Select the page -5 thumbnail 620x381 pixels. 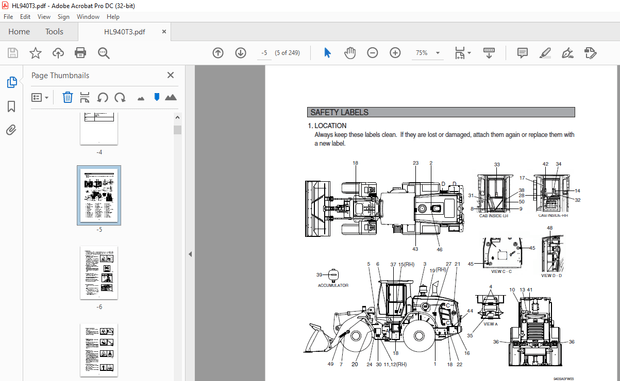[x=99, y=196]
